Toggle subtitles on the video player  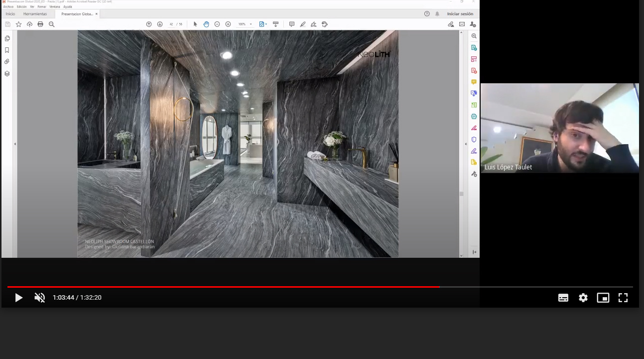point(563,298)
